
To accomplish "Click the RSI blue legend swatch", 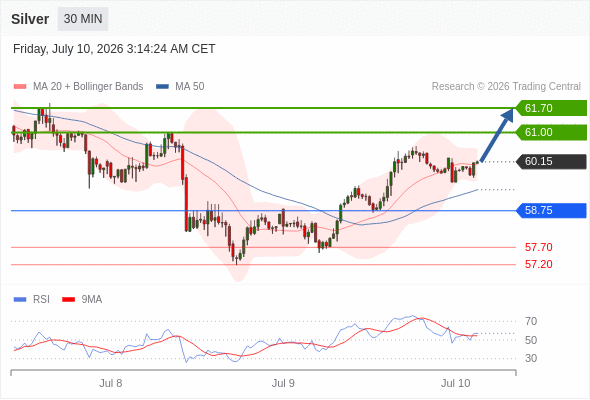I will coord(20,300).
